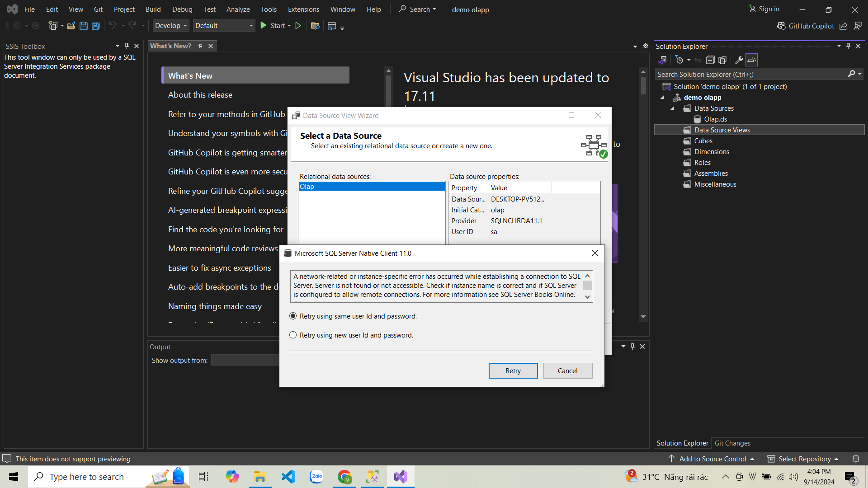Open Properties wrench icon in Solution Explorer

click(x=739, y=60)
